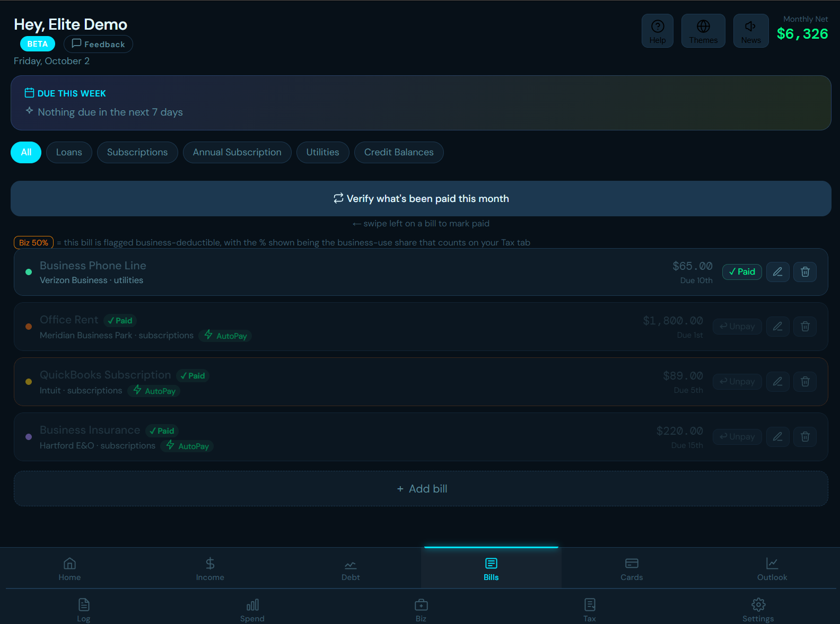840x624 pixels.
Task: Open the Help button
Action: (x=658, y=31)
